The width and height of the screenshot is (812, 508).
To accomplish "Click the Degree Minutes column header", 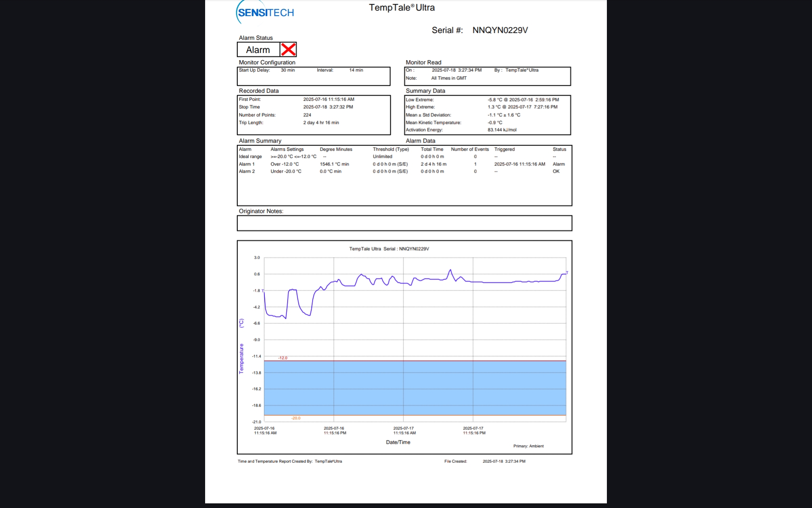I will click(336, 149).
